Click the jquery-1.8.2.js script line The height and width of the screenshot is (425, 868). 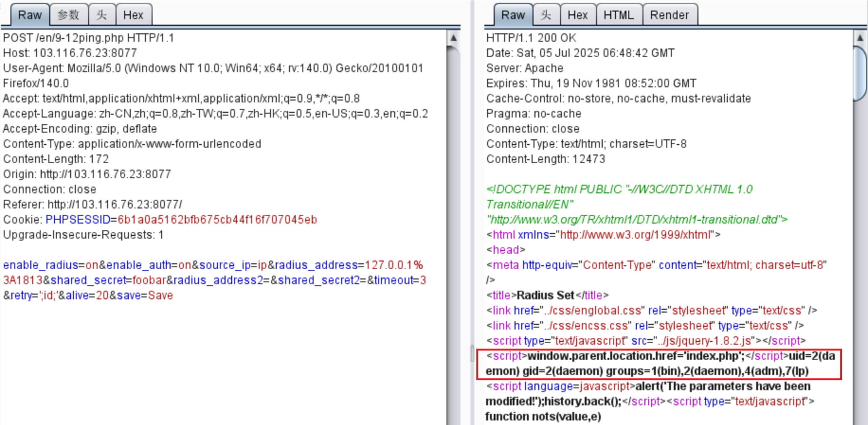[x=646, y=341]
